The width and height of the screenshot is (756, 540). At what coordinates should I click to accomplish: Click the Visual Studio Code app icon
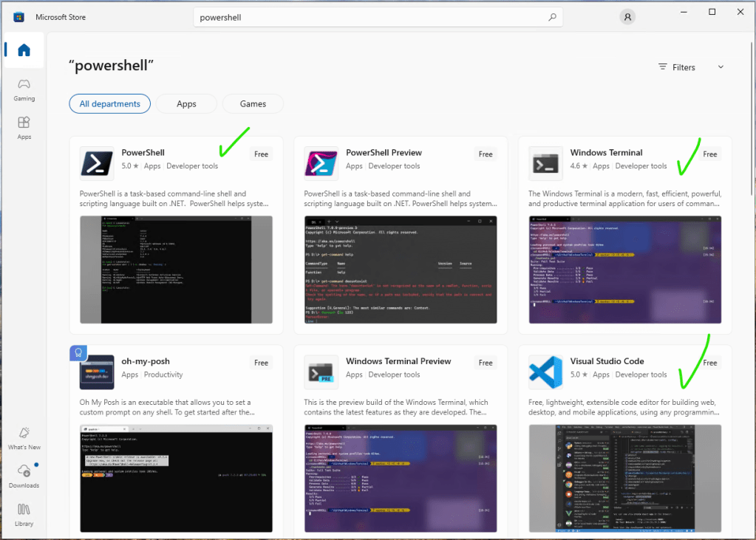(546, 372)
